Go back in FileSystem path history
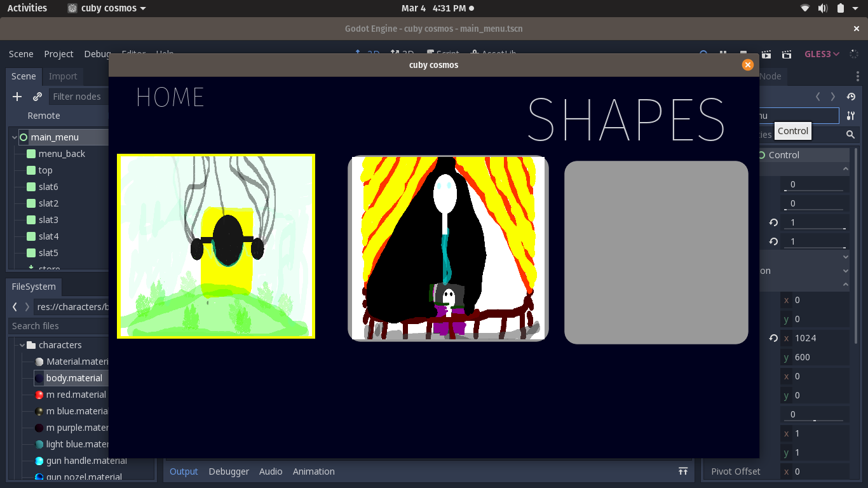 coord(15,307)
